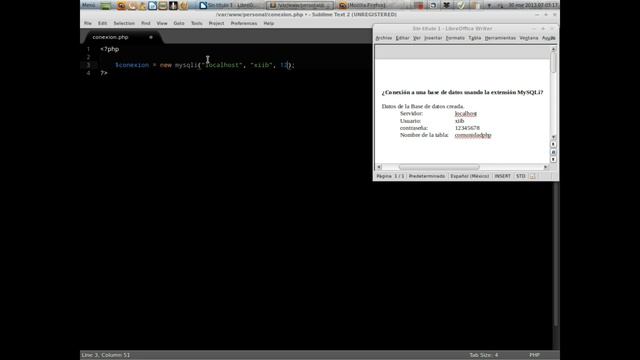Click Writer's vertical scrollbar up arrow

(553, 49)
